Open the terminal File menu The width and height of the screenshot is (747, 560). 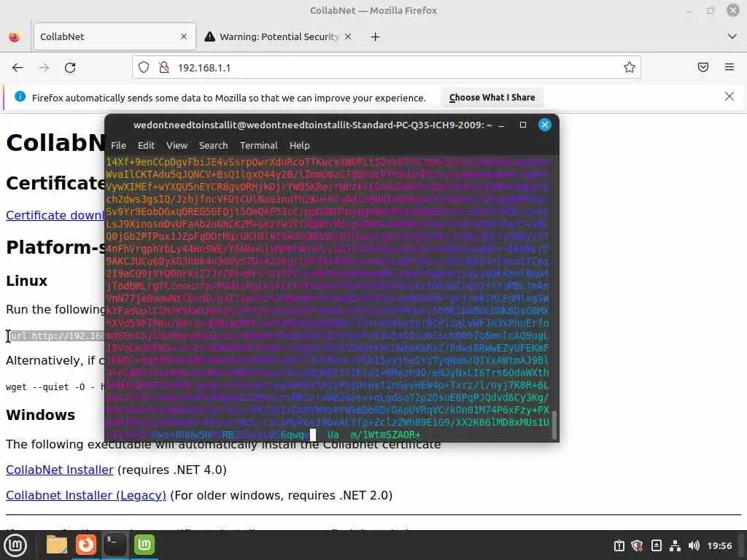click(x=119, y=146)
